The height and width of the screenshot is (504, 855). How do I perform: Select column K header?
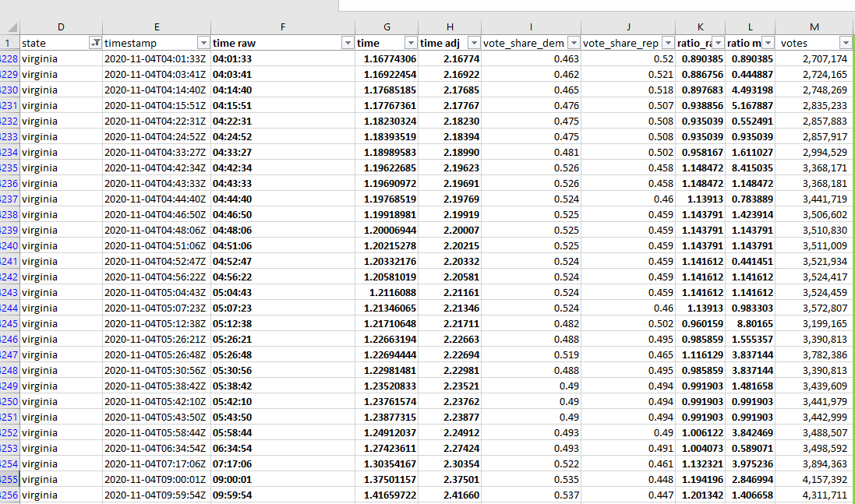point(700,27)
